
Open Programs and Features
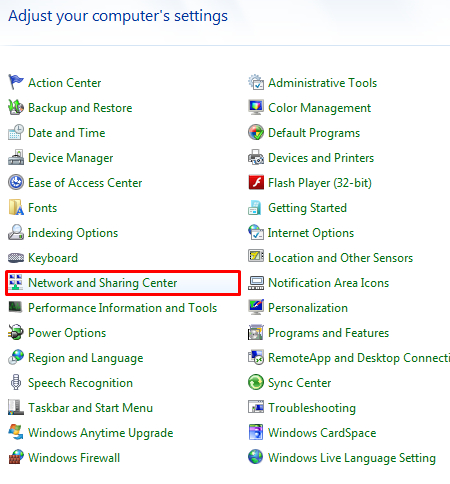[328, 333]
